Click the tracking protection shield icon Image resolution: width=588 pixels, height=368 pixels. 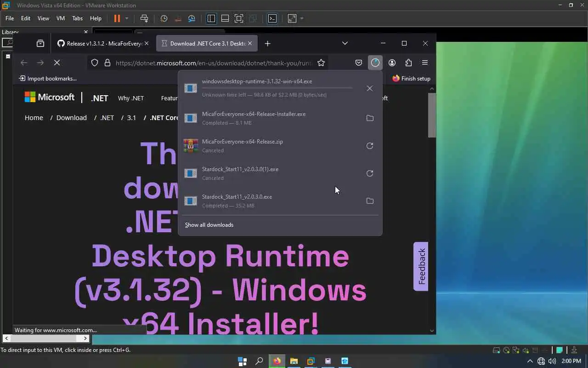[x=95, y=63]
